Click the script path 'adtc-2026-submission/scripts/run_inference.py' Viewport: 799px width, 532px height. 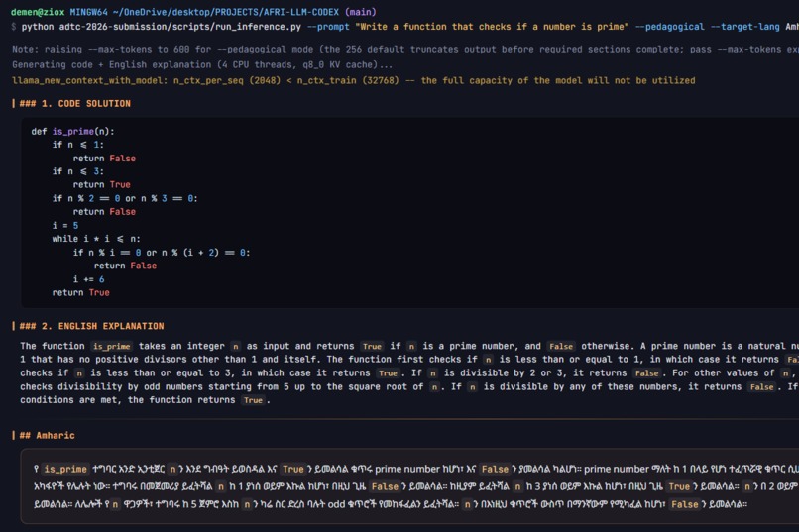click(179, 27)
